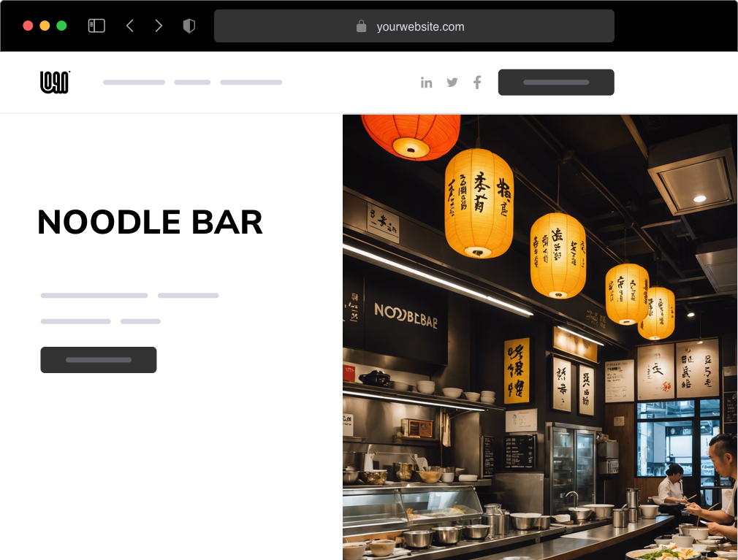Go forward with the right arrow
This screenshot has width=738, height=560.
pos(159,26)
